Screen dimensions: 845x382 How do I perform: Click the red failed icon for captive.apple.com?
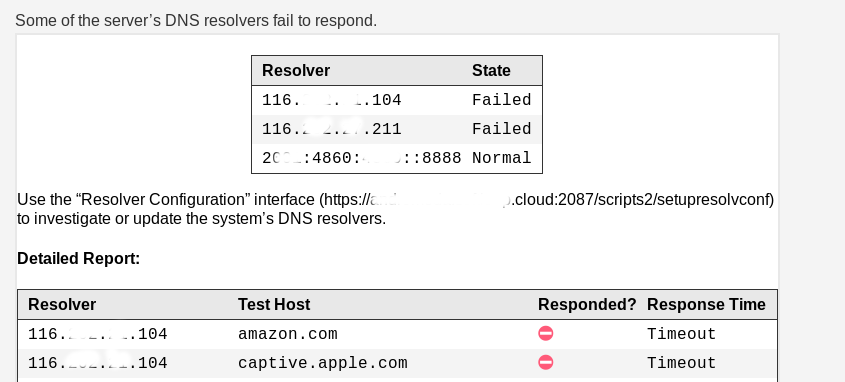click(x=545, y=363)
